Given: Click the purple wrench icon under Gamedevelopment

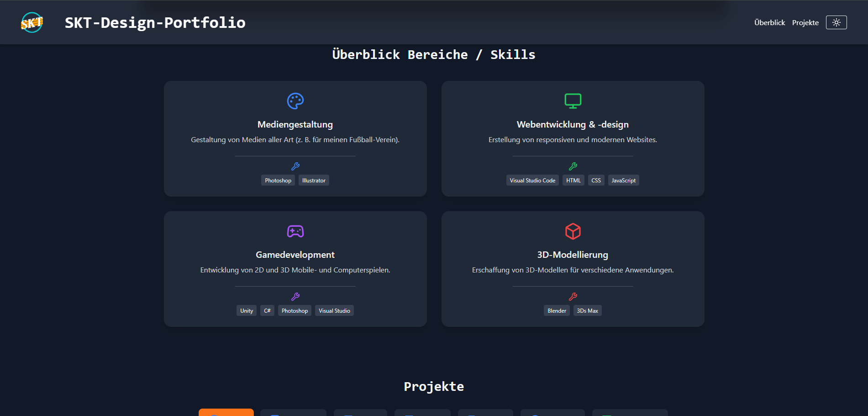Looking at the screenshot, I should click(295, 297).
